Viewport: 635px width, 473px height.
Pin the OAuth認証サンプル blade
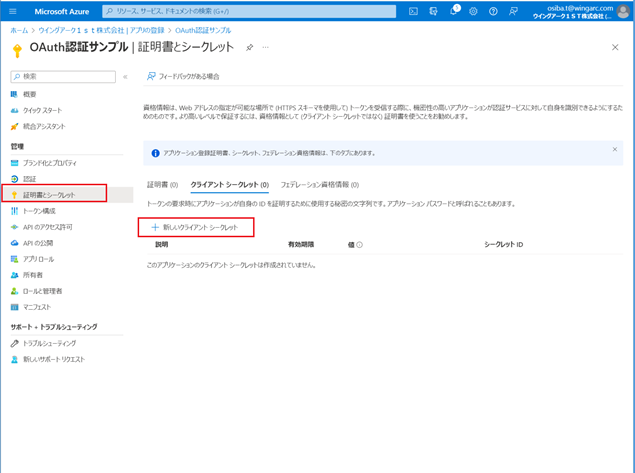(x=249, y=47)
